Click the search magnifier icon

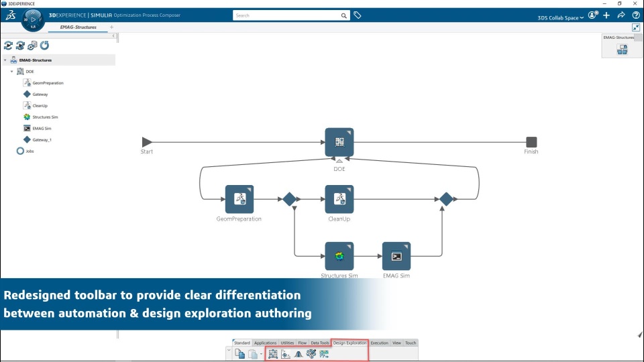click(343, 15)
